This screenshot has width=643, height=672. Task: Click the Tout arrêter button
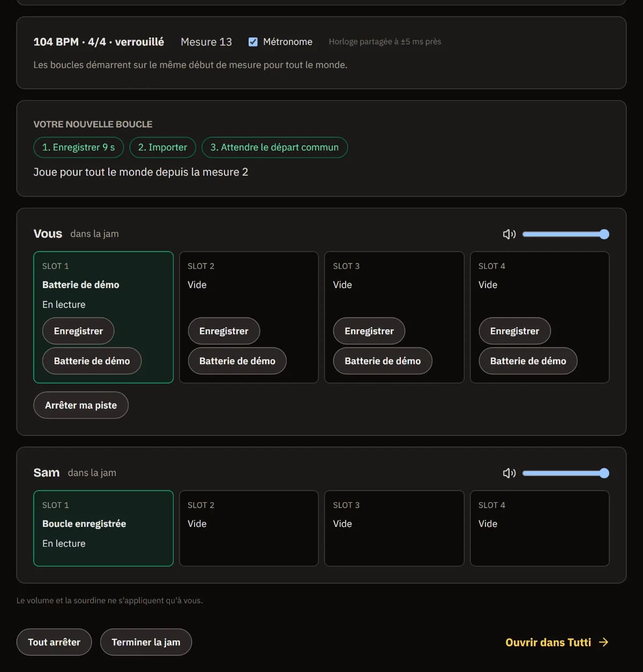coord(54,642)
